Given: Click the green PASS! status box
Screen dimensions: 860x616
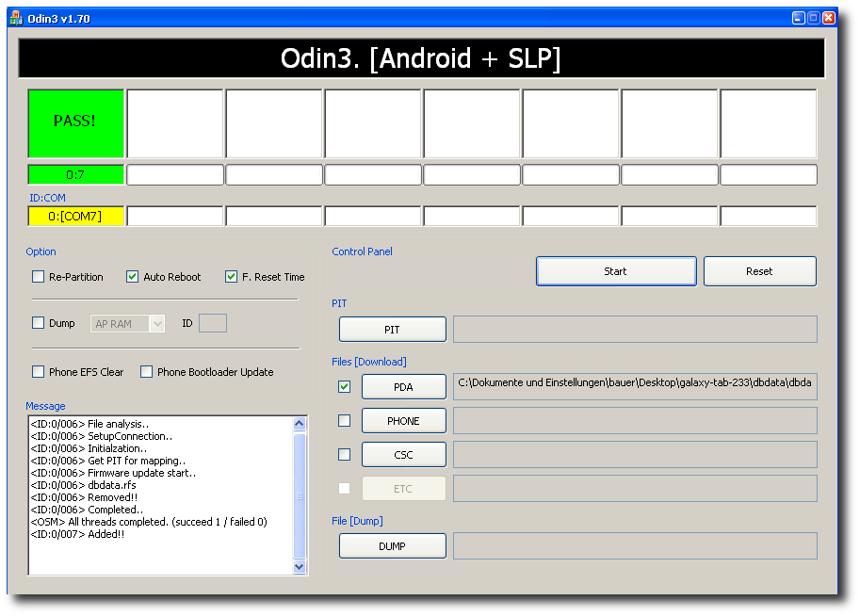Looking at the screenshot, I should coord(75,123).
